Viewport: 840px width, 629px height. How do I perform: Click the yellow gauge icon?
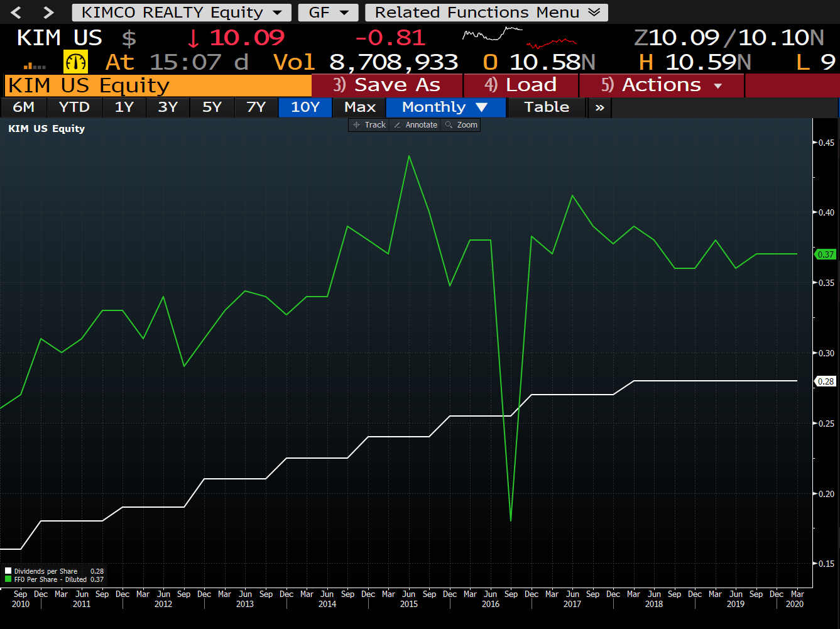[x=76, y=62]
